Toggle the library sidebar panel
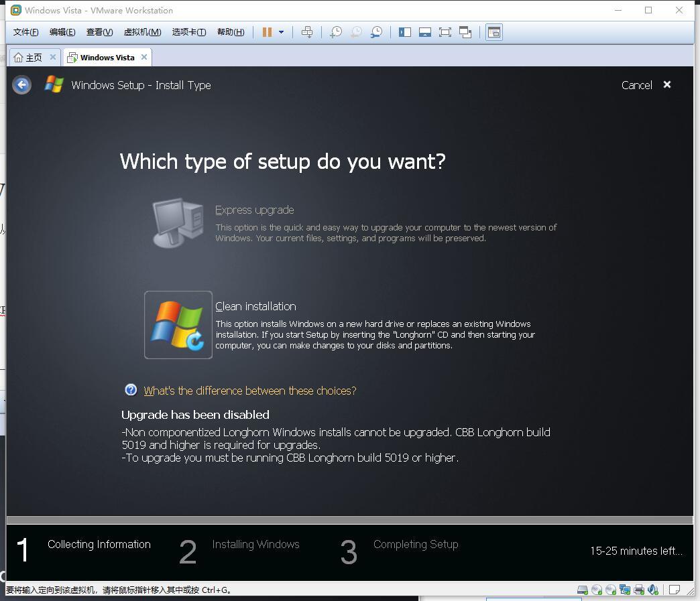Screen dimensions: 700x601 pyautogui.click(x=405, y=32)
